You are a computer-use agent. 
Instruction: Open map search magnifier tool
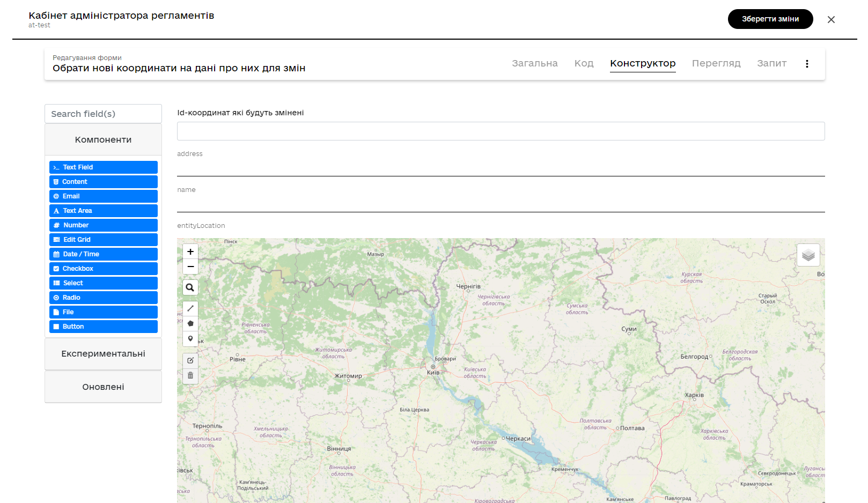pyautogui.click(x=190, y=287)
